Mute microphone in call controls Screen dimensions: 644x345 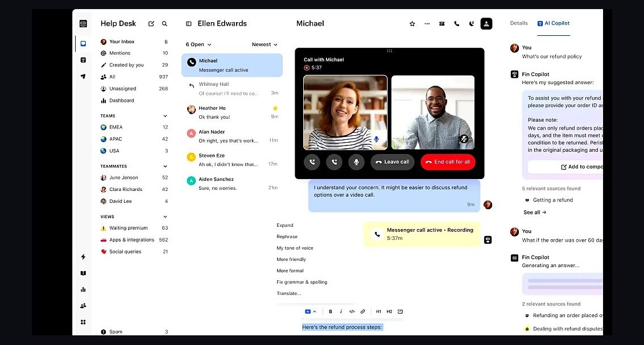point(356,162)
